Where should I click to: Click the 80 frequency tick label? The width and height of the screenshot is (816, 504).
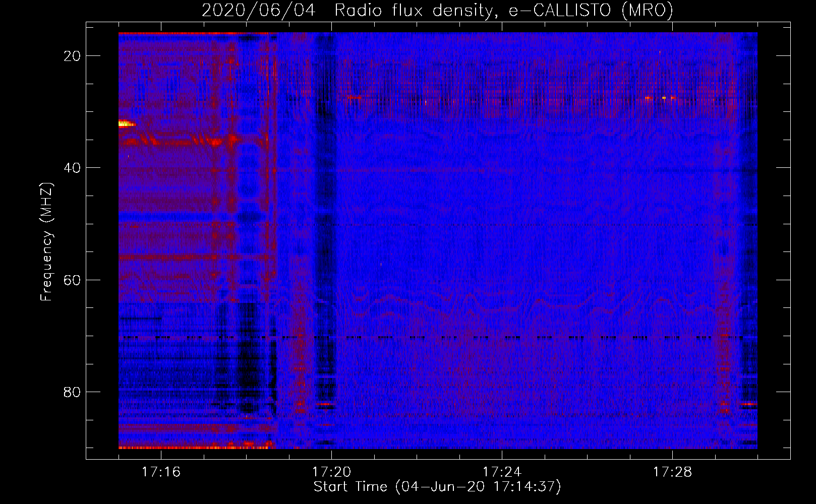point(72,392)
